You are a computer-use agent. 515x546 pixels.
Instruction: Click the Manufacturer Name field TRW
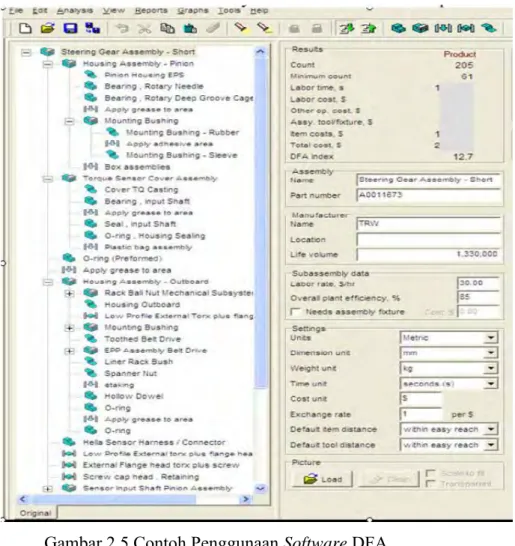point(429,224)
